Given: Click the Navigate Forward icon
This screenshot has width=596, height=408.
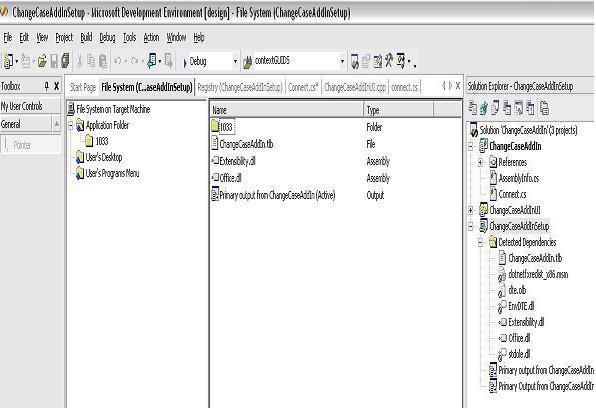Looking at the screenshot, I should 168,61.
